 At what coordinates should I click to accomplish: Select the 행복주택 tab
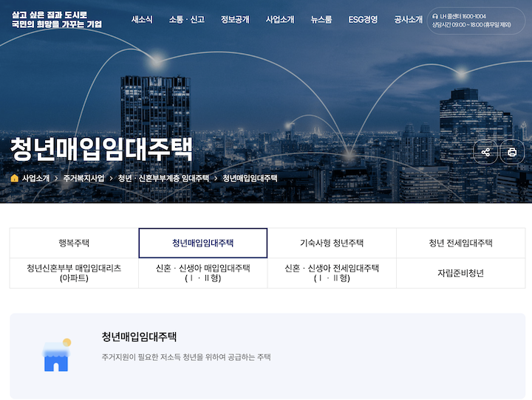(74, 243)
